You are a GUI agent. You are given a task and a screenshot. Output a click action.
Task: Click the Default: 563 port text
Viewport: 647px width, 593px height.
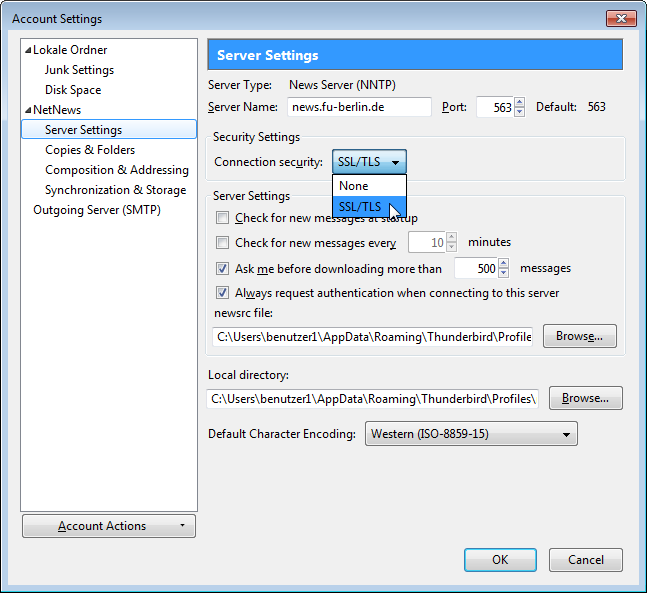click(571, 107)
